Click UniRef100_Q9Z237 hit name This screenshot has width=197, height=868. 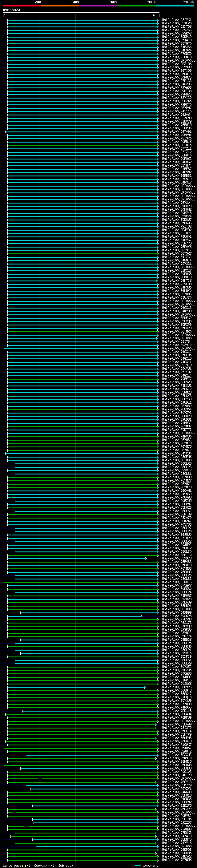pos(176,822)
